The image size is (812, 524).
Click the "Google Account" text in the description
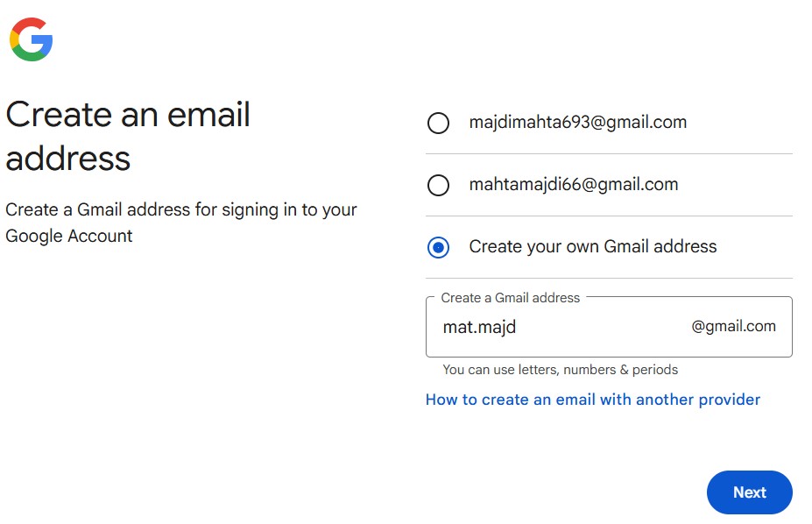coord(69,236)
